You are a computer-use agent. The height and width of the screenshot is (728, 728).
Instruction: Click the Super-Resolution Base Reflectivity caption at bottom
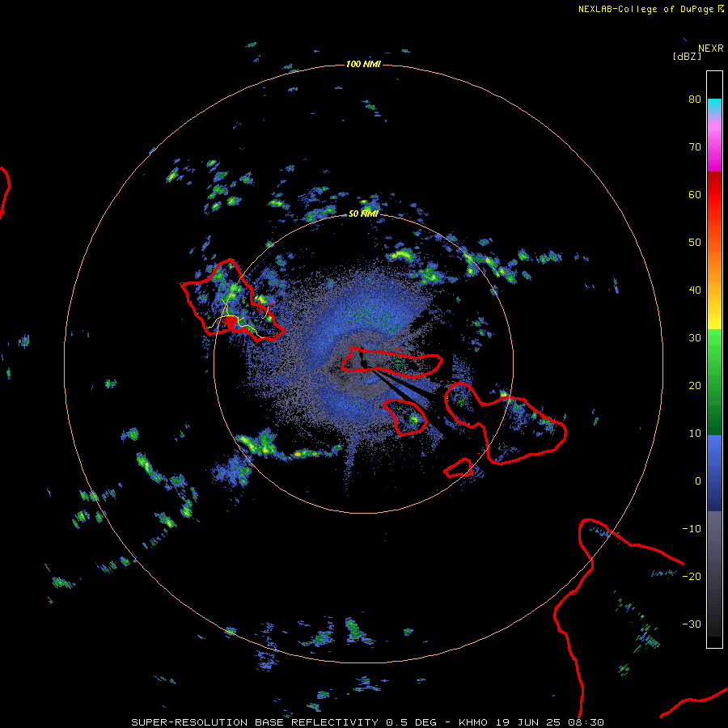pos(368,722)
